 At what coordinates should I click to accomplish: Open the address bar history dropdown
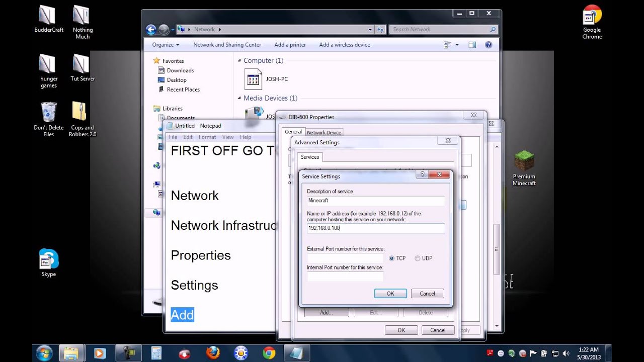tap(370, 30)
